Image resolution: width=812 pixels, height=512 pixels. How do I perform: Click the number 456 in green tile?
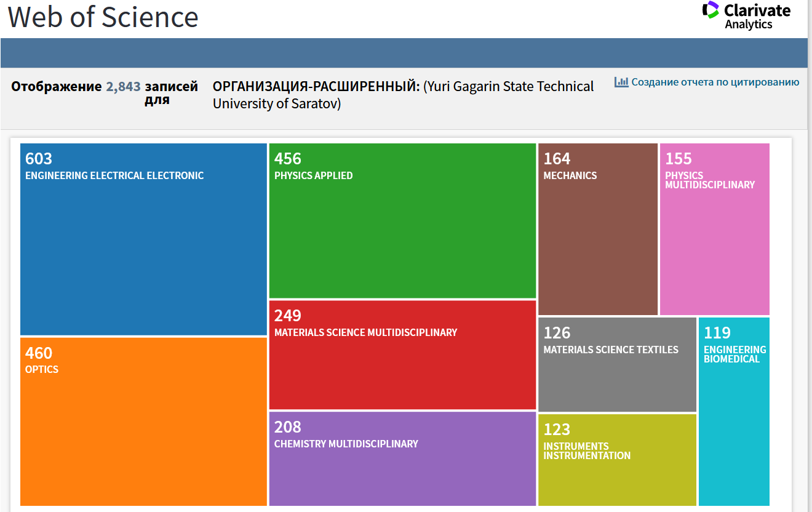click(x=288, y=159)
